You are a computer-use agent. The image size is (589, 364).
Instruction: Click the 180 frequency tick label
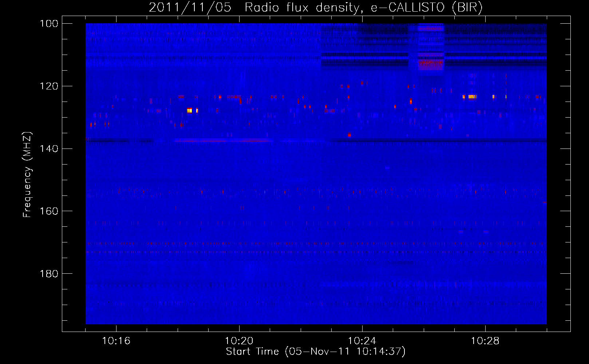pos(49,274)
